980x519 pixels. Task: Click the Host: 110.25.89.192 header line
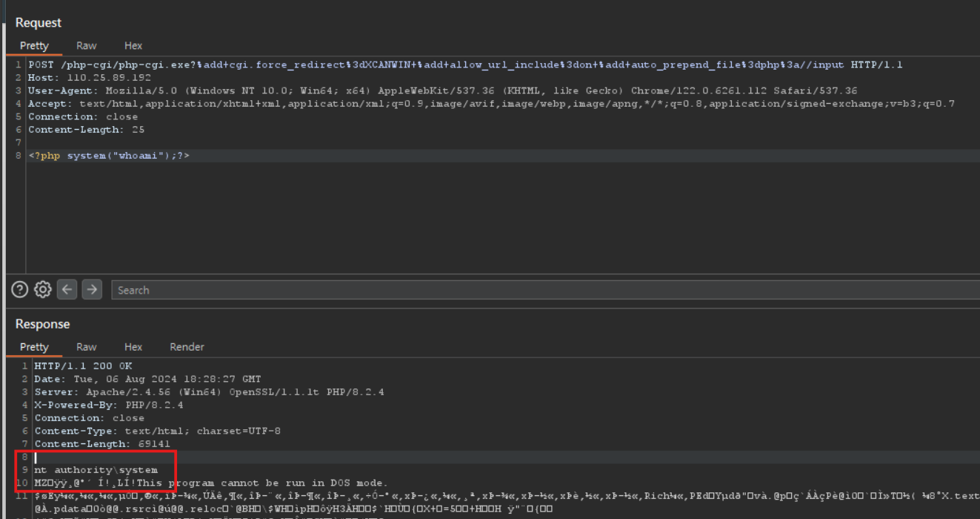click(90, 77)
